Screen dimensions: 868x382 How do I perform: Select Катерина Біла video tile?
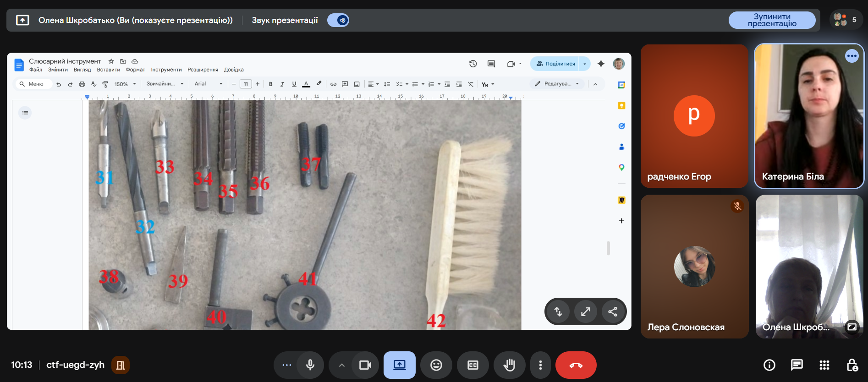(808, 116)
